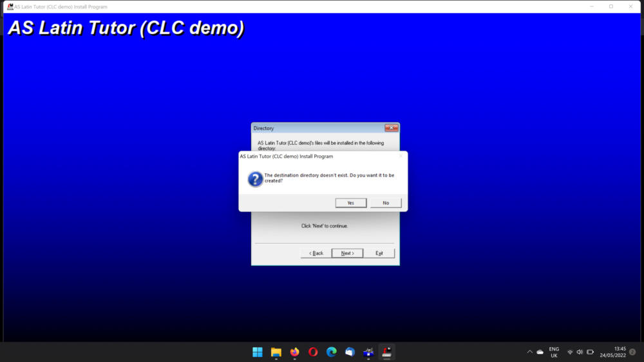Open the Windows Start menu

[x=258, y=352]
